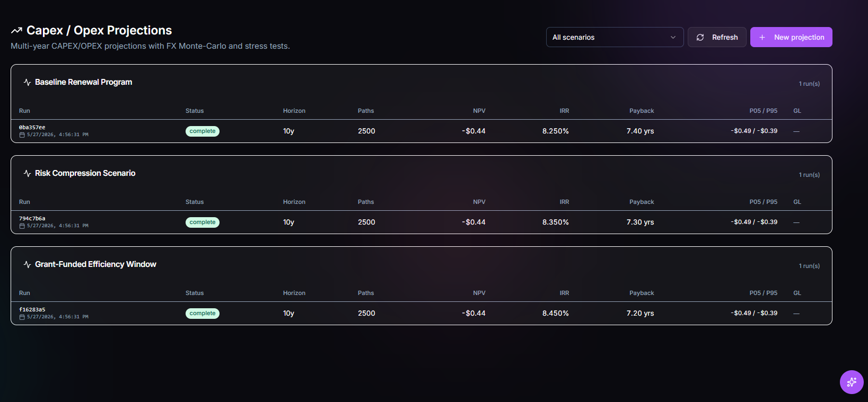Image resolution: width=868 pixels, height=402 pixels.
Task: Click the NPV column header in Baseline Renewal Program
Action: tap(479, 111)
